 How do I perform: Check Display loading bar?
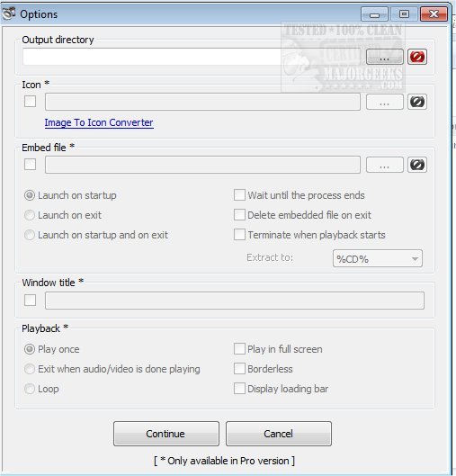pyautogui.click(x=239, y=389)
